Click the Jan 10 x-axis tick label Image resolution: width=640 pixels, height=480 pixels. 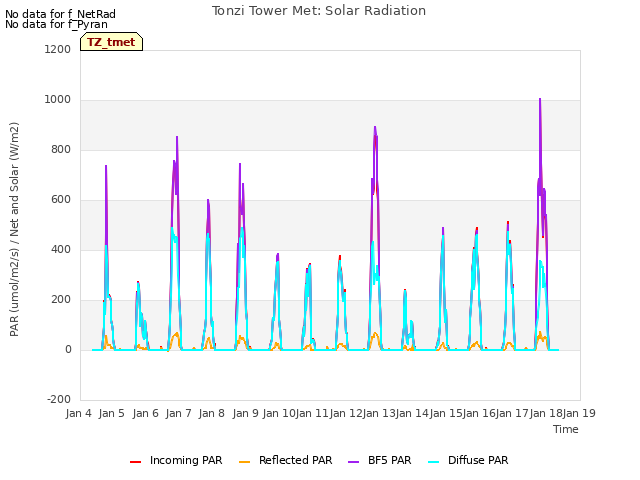tap(279, 413)
